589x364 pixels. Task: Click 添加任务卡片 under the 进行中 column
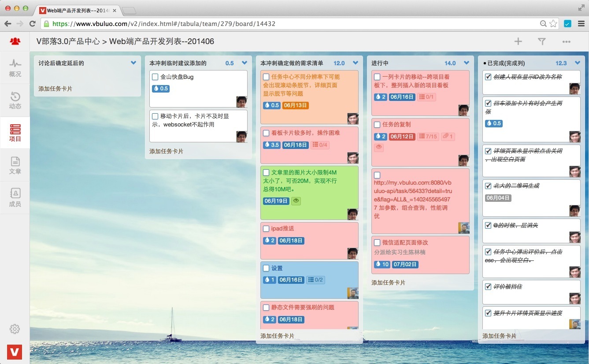tap(388, 282)
